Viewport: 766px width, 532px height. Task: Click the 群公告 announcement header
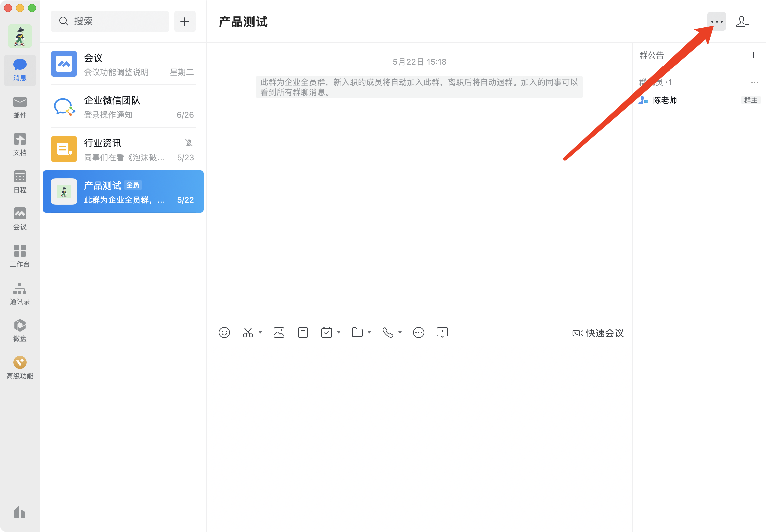[x=652, y=55]
